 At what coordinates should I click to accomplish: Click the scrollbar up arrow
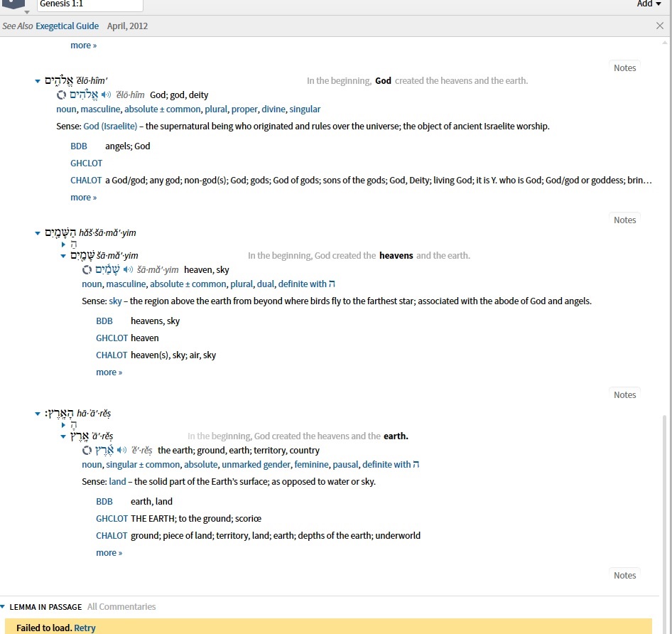(x=665, y=43)
